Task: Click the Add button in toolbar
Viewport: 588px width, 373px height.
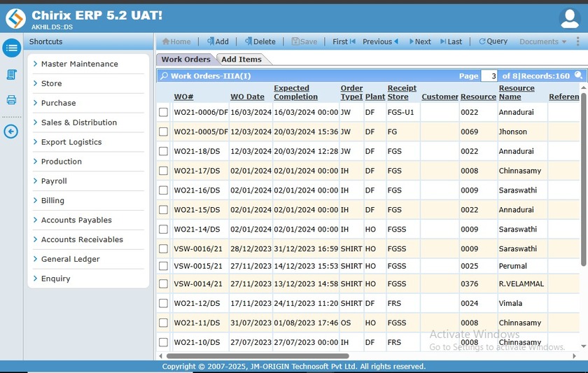Action: pyautogui.click(x=217, y=42)
